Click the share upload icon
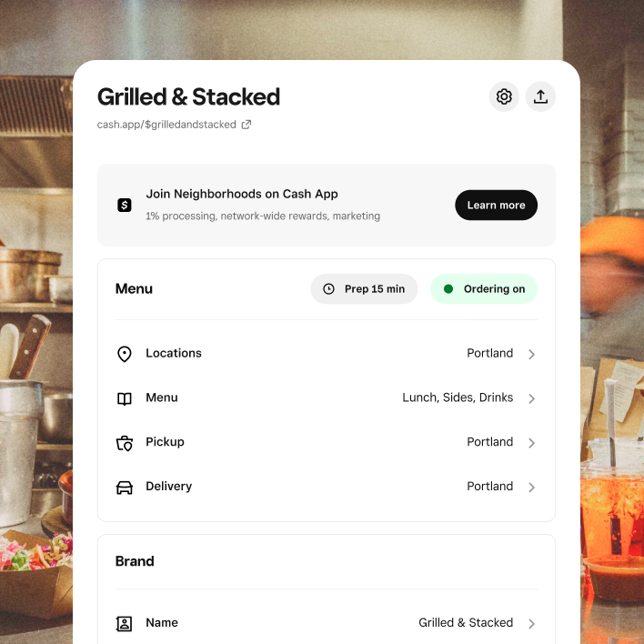 [x=540, y=97]
